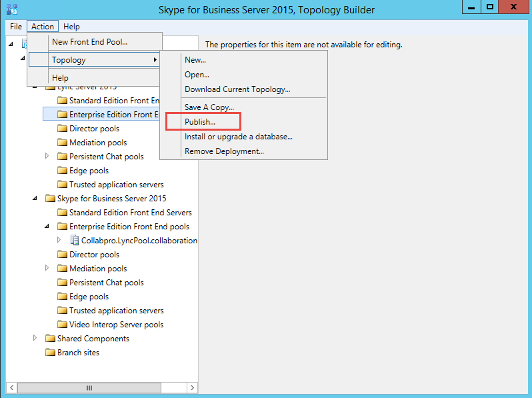The height and width of the screenshot is (398, 532).
Task: Maximize the Topology Builder window
Action: 489,7
